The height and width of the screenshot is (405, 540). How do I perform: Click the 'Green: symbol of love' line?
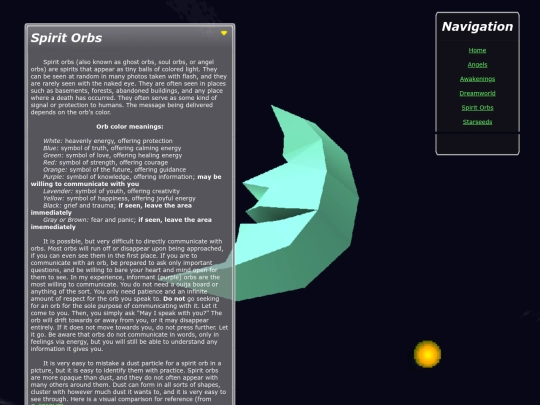coord(113,155)
